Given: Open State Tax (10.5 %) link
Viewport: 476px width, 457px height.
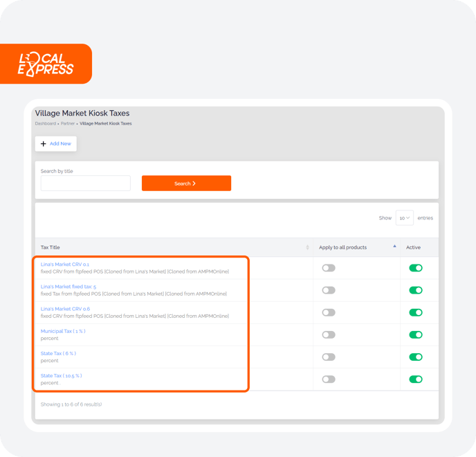Looking at the screenshot, I should tap(62, 376).
